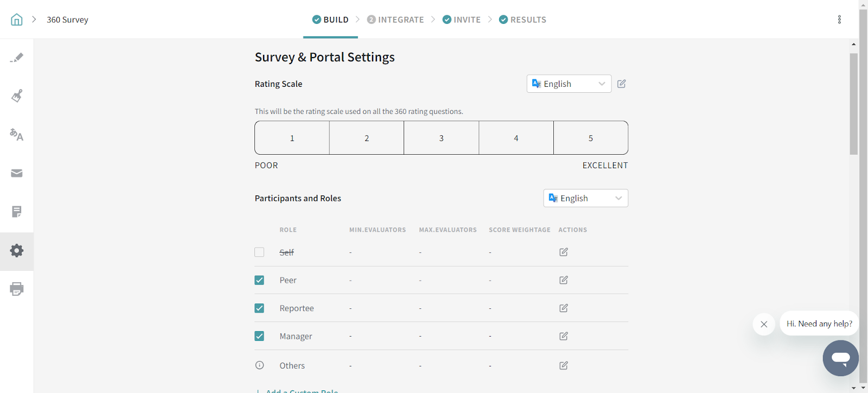
Task: Click the 360 Survey breadcrumb link
Action: [67, 20]
